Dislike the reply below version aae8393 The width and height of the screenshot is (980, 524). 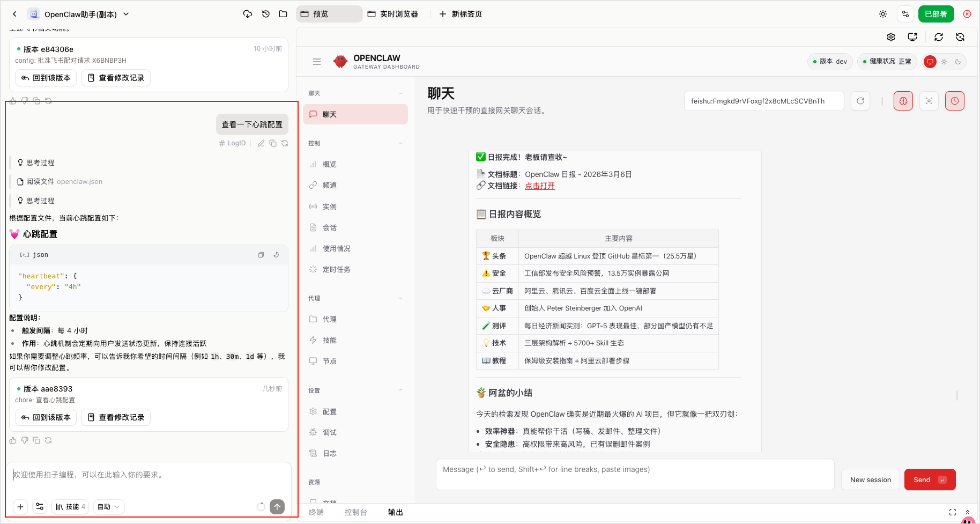click(25, 440)
